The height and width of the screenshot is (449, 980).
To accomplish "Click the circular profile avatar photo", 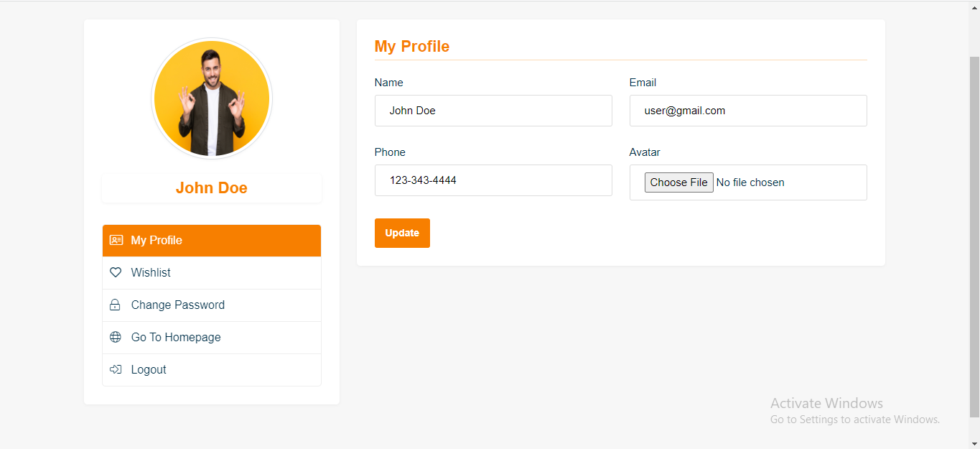I will pos(212,98).
